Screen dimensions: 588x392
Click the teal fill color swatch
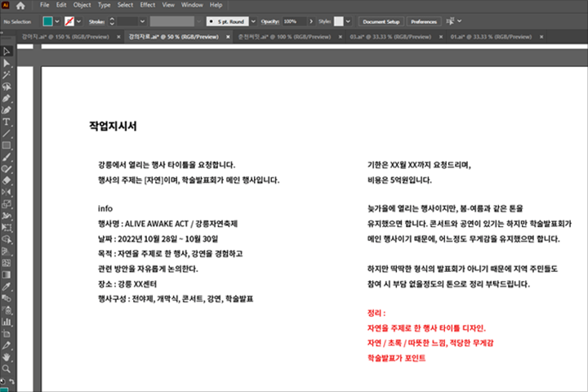(x=47, y=21)
